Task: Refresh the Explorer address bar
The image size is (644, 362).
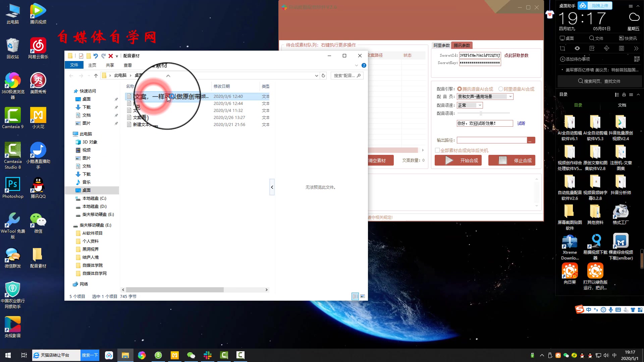Action: pos(323,76)
